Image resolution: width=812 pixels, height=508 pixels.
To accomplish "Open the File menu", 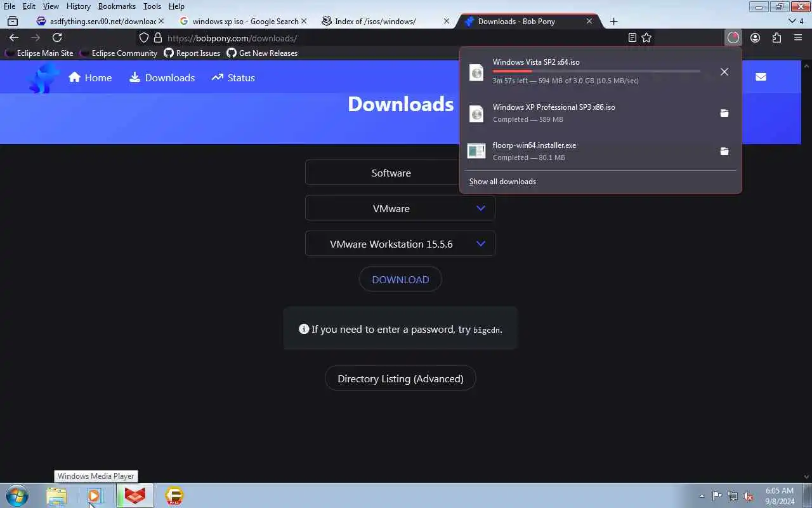I will pyautogui.click(x=10, y=6).
